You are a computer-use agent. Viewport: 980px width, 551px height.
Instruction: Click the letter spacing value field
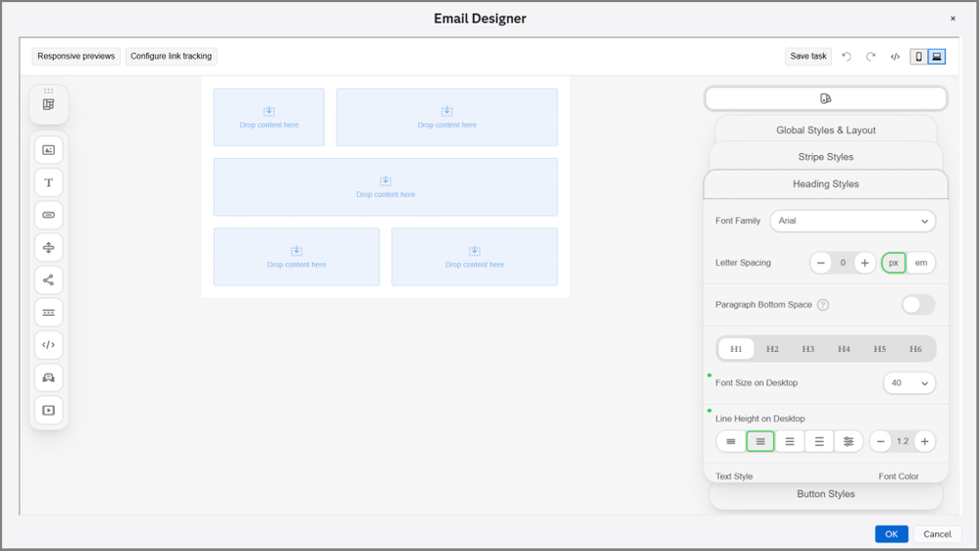843,263
